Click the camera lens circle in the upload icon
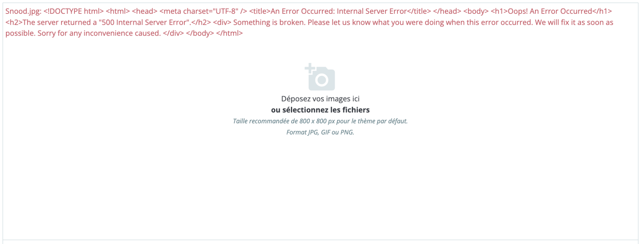 pos(322,80)
